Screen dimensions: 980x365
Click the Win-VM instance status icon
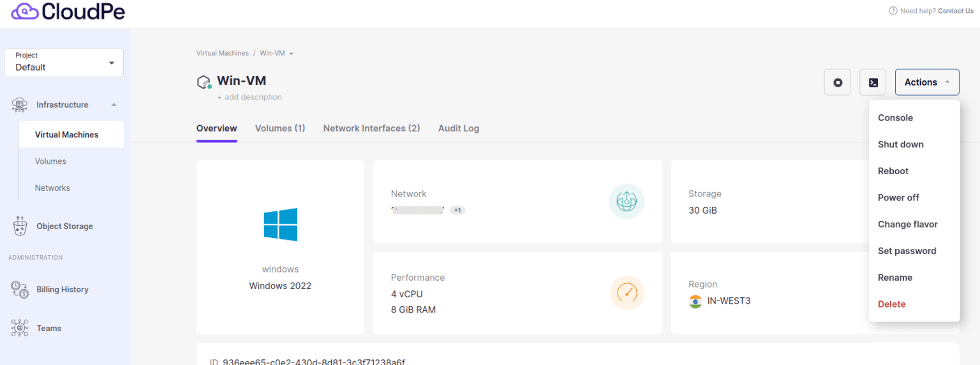point(204,82)
